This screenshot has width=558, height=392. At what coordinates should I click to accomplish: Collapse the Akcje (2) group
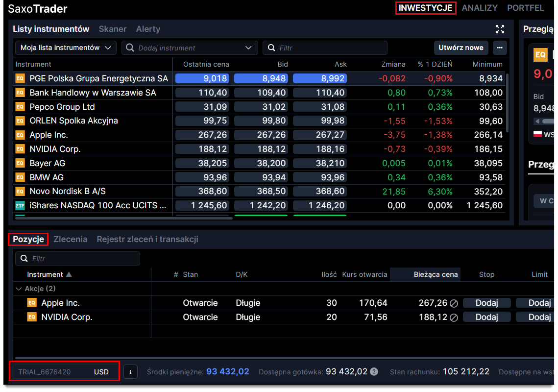pos(19,289)
